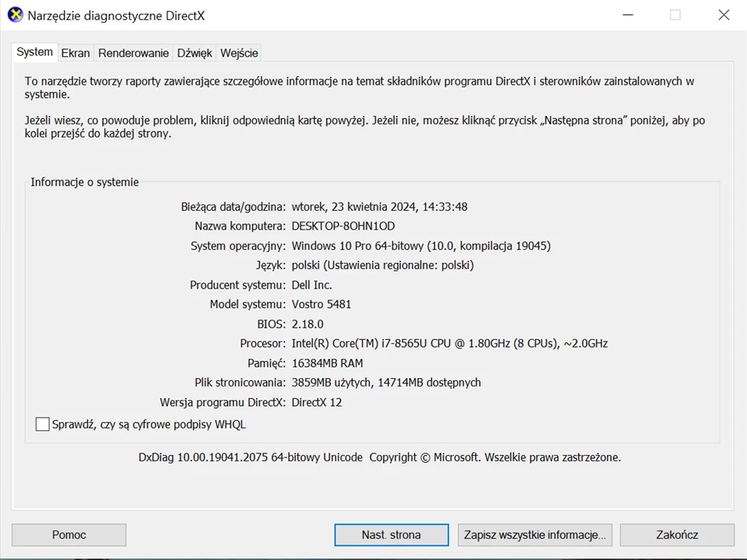Click the page file value 3859MB użytych
This screenshot has height=560, width=747.
click(386, 383)
